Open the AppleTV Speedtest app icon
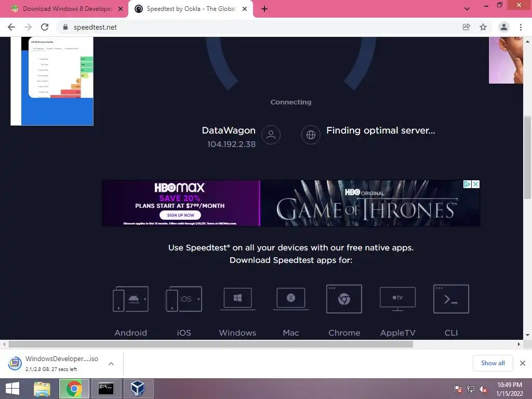Viewport: 532px width, 399px height. 397,299
